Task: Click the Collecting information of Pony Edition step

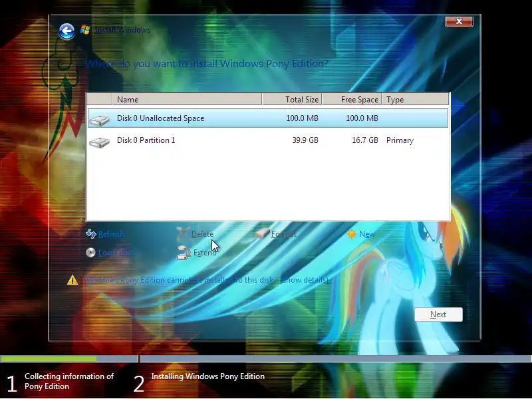Action: point(69,381)
